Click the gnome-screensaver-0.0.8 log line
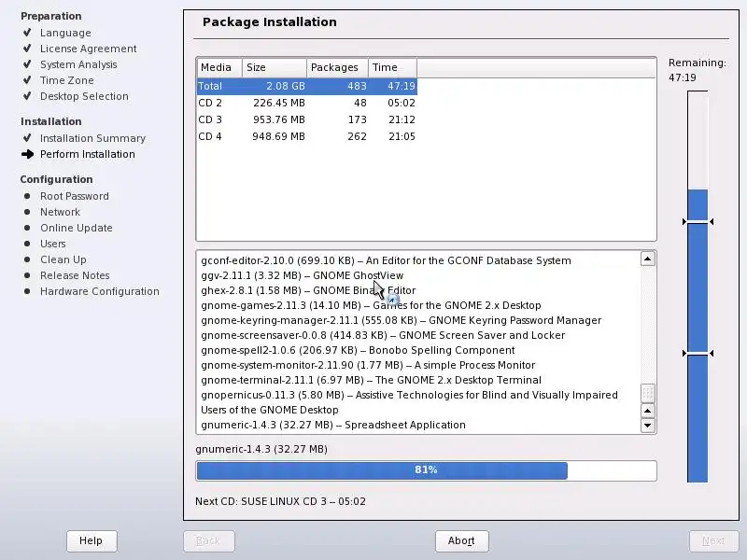This screenshot has width=747, height=560. 383,335
